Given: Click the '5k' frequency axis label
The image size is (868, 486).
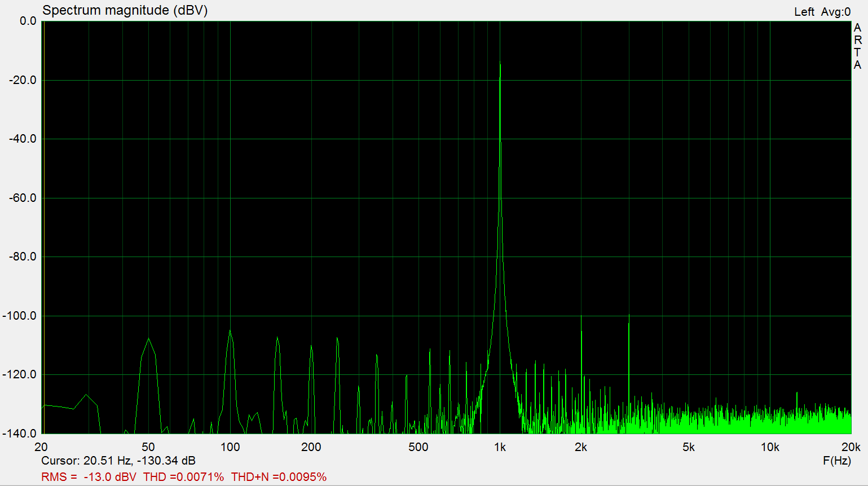Looking at the screenshot, I should pyautogui.click(x=689, y=447).
